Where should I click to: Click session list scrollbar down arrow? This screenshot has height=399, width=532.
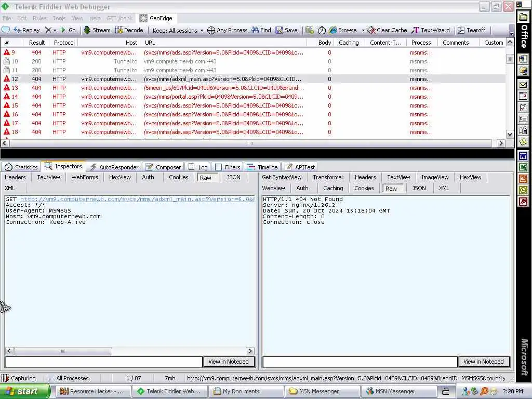[510, 135]
